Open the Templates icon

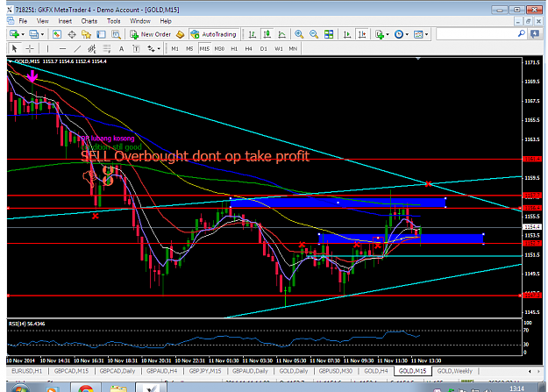pyautogui.click(x=418, y=34)
